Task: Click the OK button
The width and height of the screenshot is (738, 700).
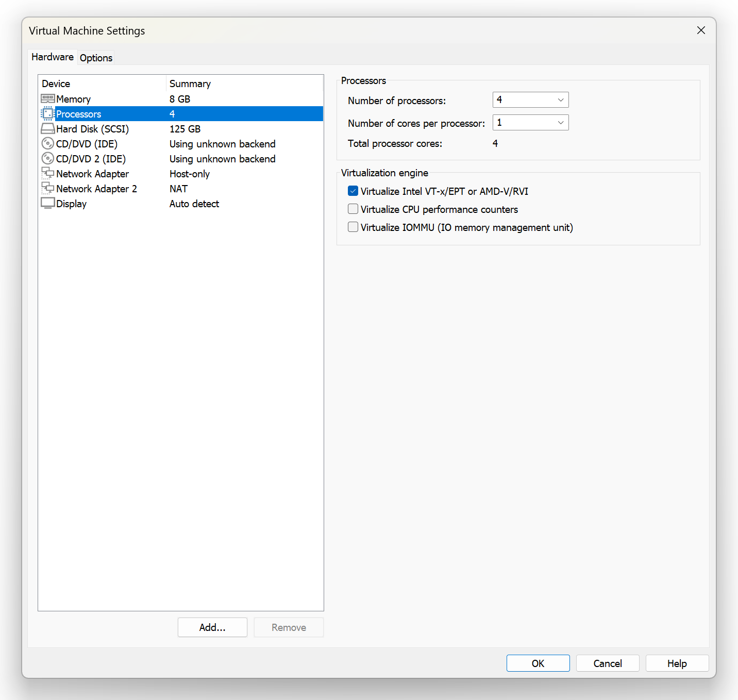Action: (x=538, y=663)
